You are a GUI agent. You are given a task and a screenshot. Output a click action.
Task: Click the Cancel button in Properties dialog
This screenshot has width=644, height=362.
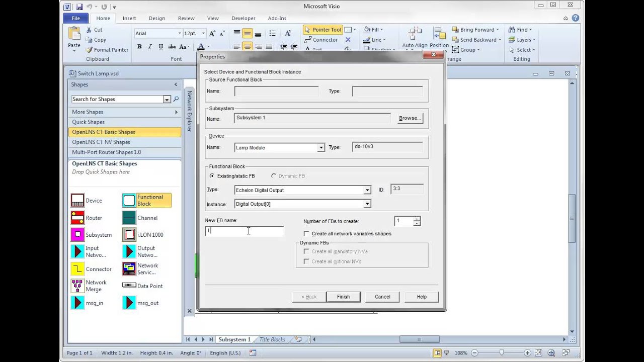(382, 297)
